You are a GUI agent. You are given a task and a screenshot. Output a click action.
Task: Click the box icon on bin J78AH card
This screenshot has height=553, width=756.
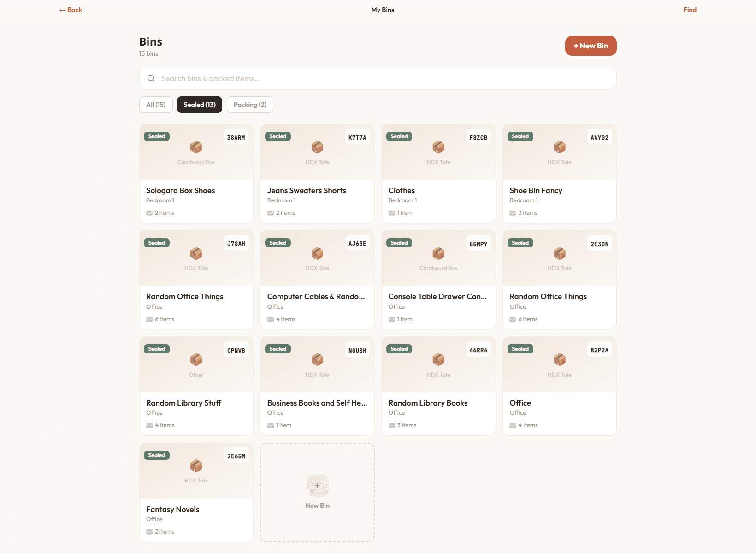[x=196, y=253]
